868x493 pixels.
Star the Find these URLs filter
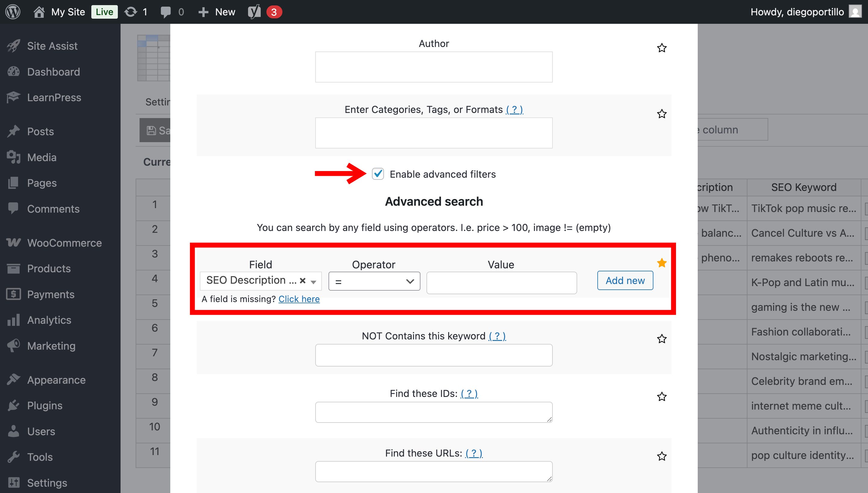662,457
